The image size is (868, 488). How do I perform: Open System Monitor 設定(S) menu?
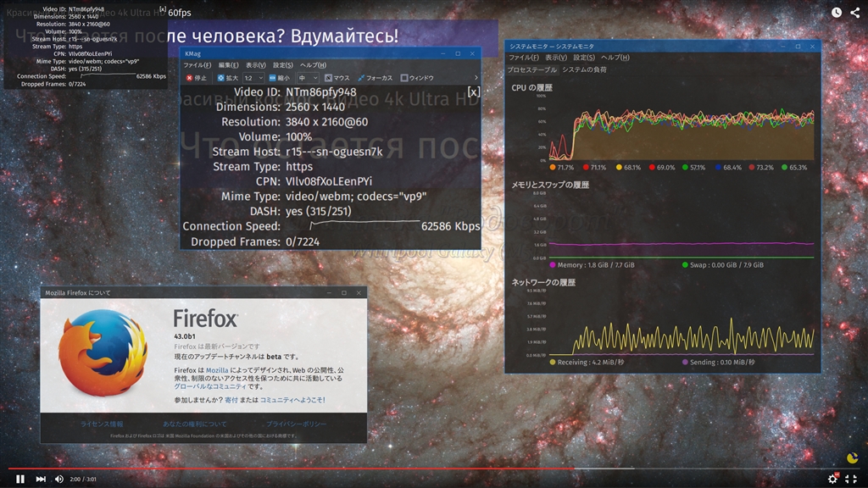click(584, 58)
